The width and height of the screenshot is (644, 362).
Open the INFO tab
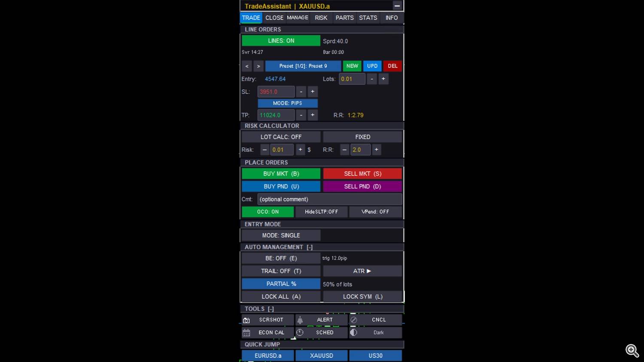[x=392, y=18]
